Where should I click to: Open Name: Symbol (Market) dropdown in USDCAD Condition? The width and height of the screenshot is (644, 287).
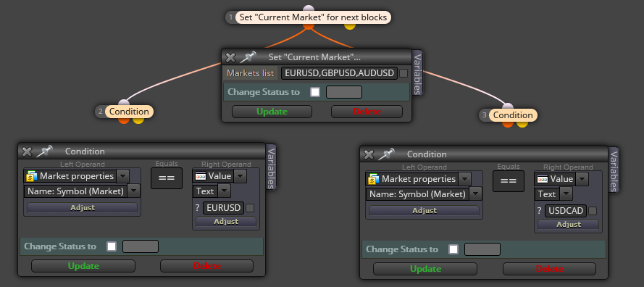pyautogui.click(x=476, y=194)
